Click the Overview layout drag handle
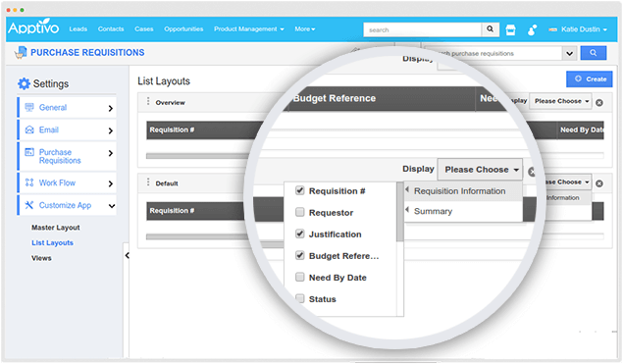Screen dimensions: 623x364 (x=148, y=101)
